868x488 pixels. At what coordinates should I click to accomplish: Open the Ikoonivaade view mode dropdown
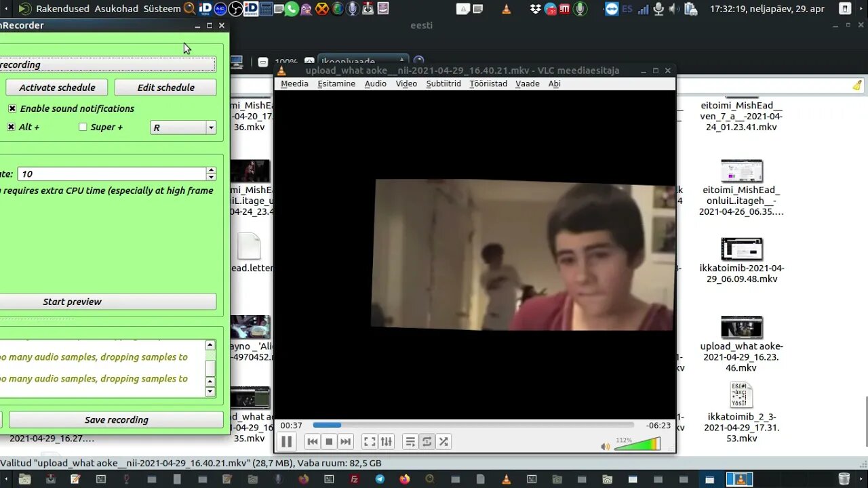pyautogui.click(x=364, y=62)
